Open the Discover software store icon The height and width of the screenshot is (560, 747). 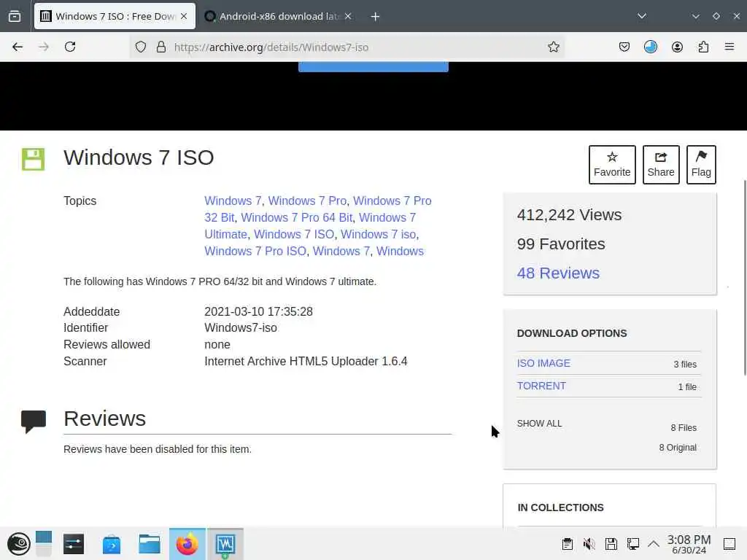pos(112,544)
